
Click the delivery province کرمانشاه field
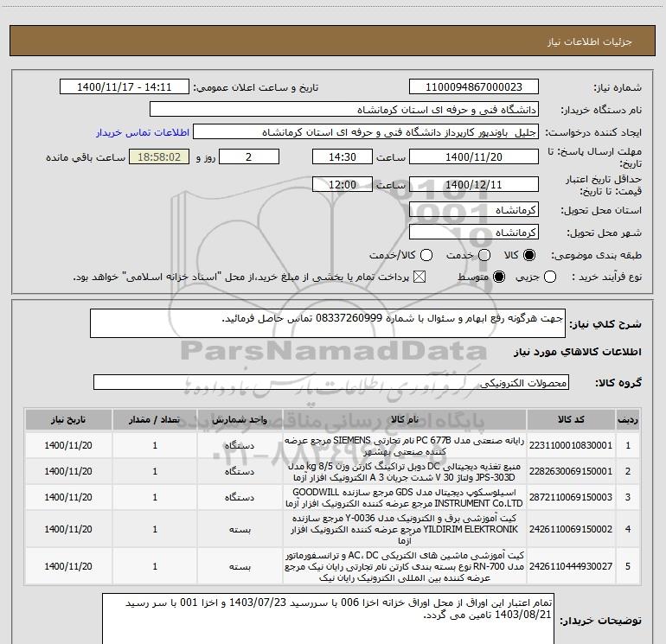(x=474, y=210)
